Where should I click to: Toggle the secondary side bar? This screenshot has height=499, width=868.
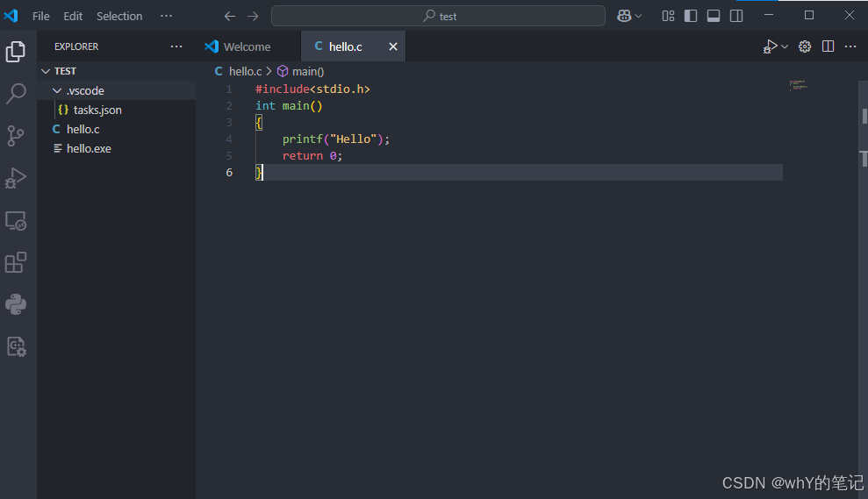click(x=736, y=16)
